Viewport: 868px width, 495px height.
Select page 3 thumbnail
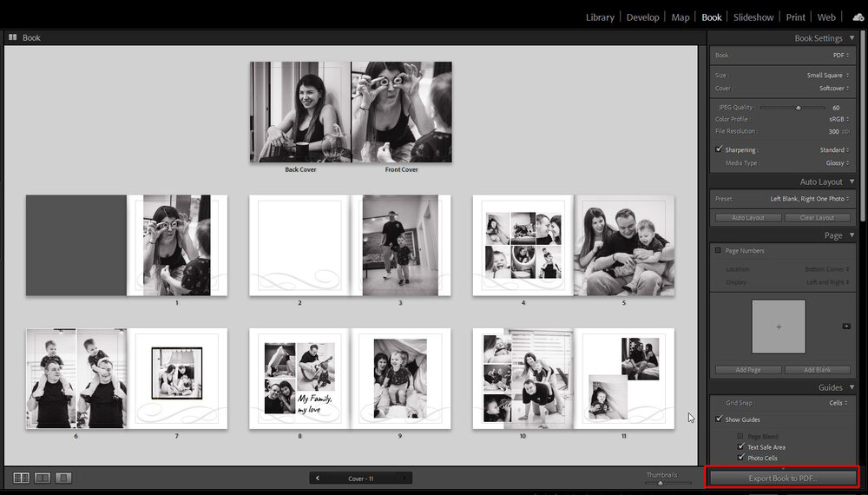[400, 245]
